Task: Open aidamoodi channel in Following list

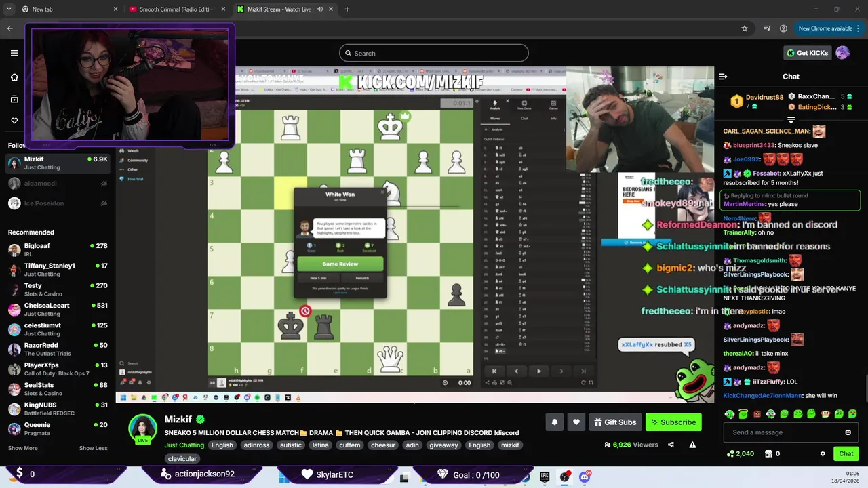Action: pos(58,183)
